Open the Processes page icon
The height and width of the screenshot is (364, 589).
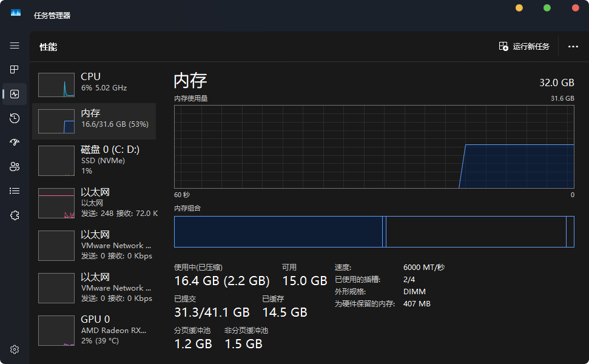coord(15,70)
